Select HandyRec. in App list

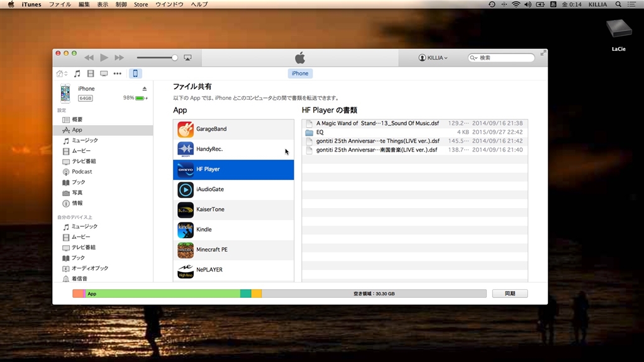[233, 150]
